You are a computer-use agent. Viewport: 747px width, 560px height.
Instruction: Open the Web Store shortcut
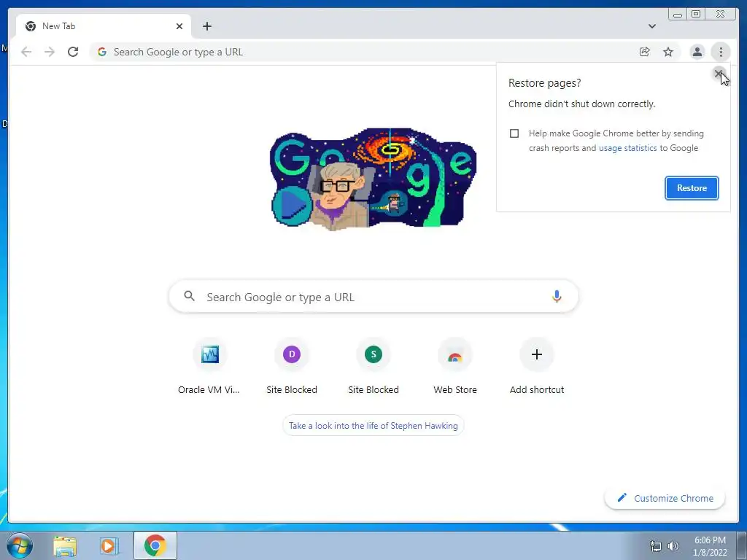[455, 367]
